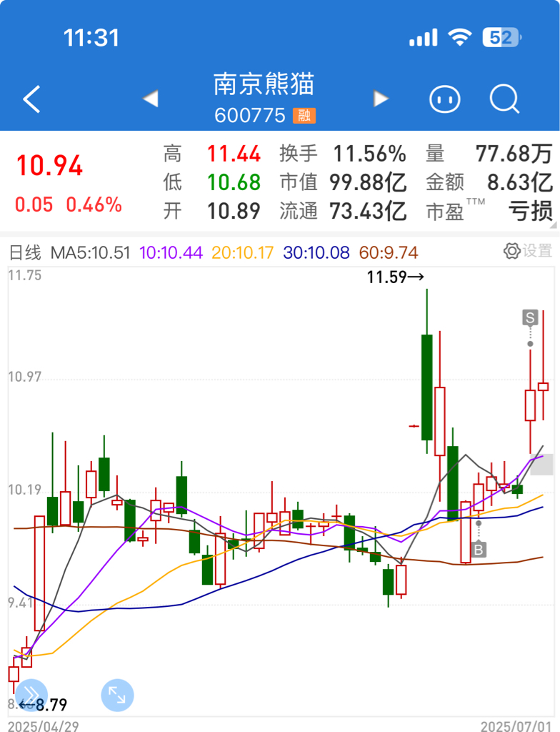Tap volume value 77.68万
Screen dimensions: 560x732
514,154
